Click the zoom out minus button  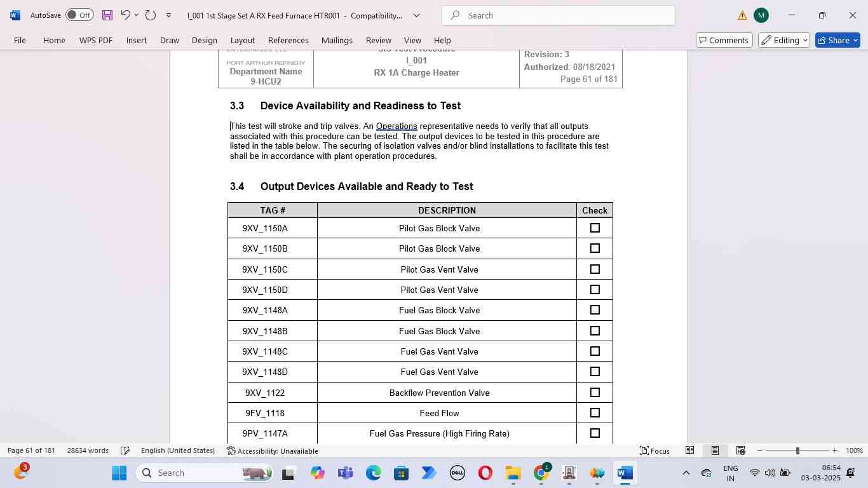(x=759, y=451)
